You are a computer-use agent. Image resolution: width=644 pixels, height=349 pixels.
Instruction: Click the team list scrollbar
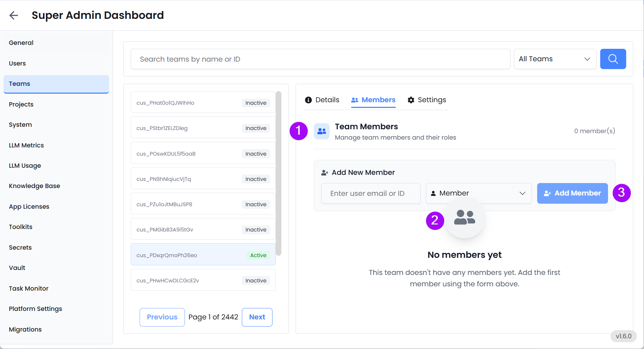click(279, 173)
